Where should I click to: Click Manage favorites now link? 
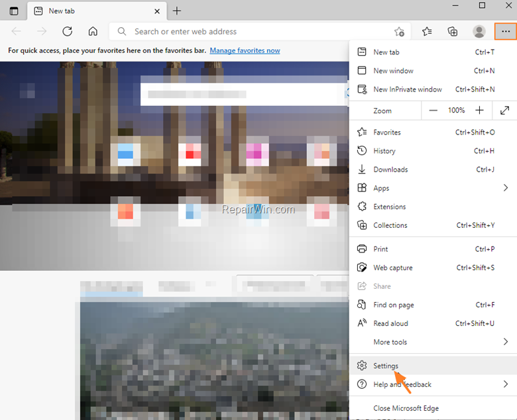click(245, 50)
